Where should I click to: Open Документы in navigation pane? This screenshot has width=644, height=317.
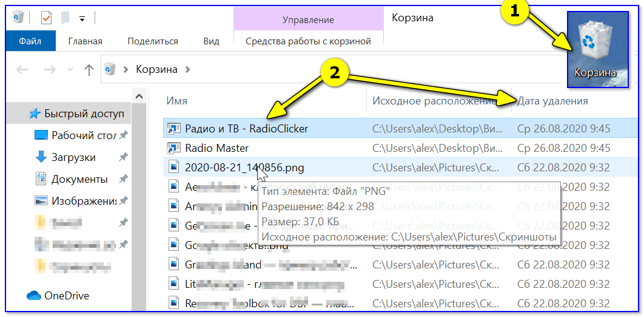79,179
